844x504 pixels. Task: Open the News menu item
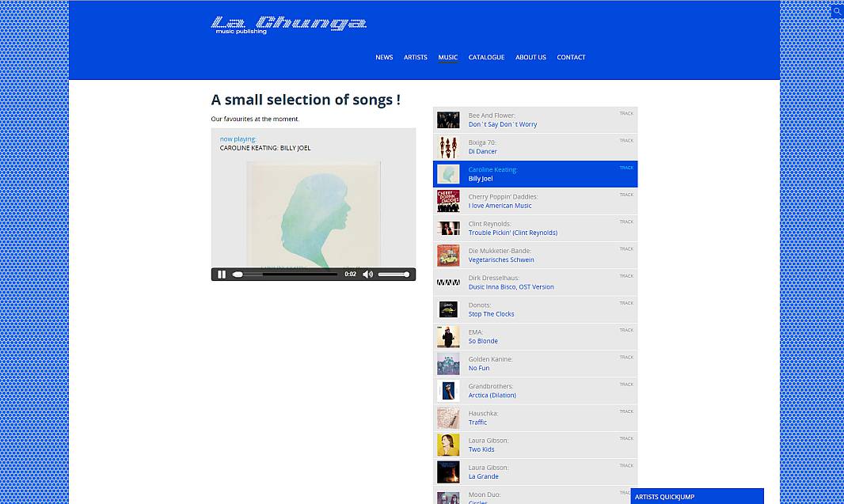(x=384, y=57)
